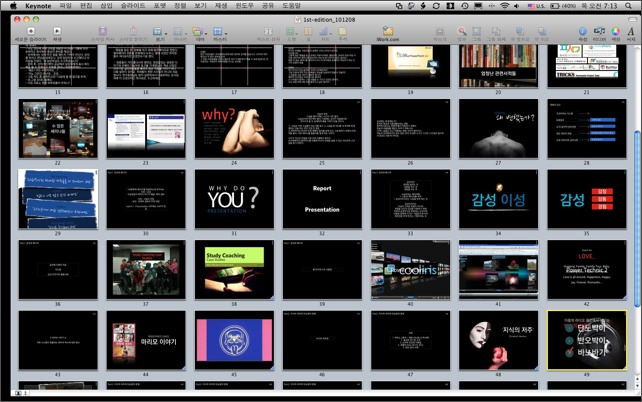Click the 그룹 group icon
The image size is (642, 402).
point(477,34)
